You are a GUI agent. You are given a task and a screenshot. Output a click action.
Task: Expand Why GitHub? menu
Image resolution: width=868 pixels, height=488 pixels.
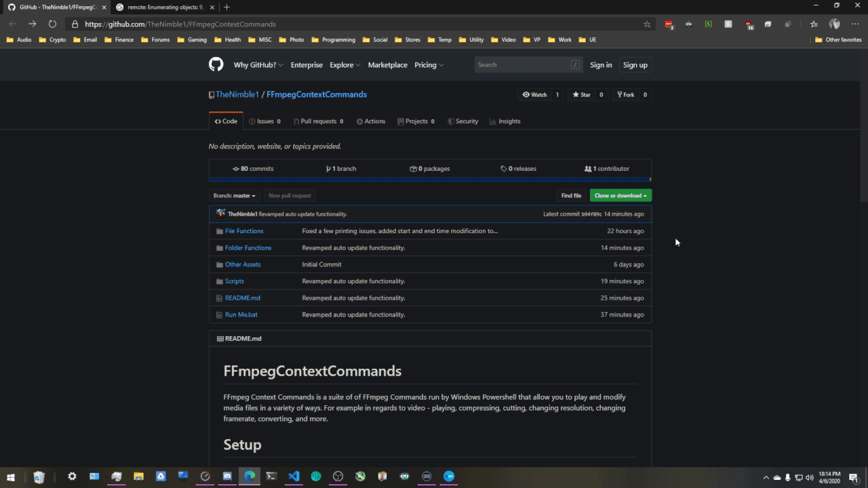click(x=259, y=65)
